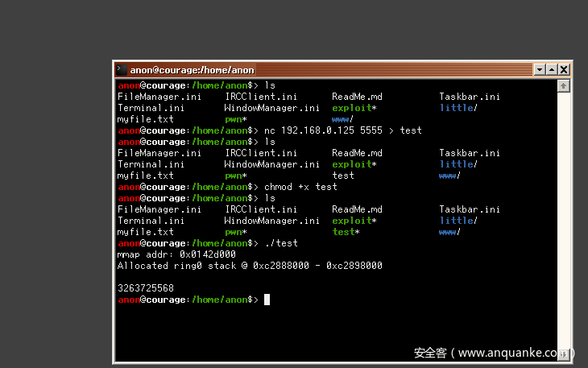This screenshot has width=588, height=368.
Task: Click the terminal's vertical scrollbar track
Action: click(x=563, y=220)
